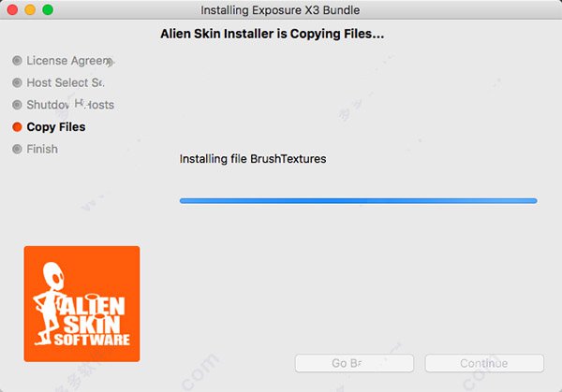
Task: Click the Continue button
Action: (x=484, y=363)
